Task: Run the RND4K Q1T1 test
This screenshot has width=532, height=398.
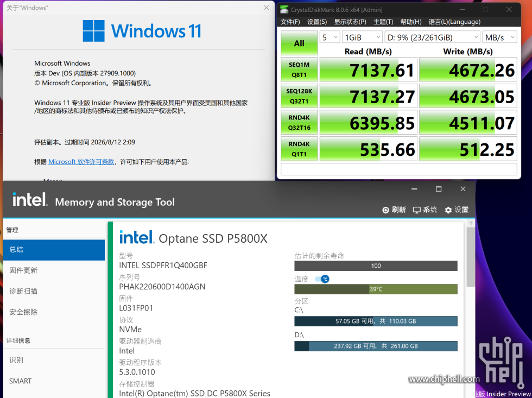Action: coord(299,149)
